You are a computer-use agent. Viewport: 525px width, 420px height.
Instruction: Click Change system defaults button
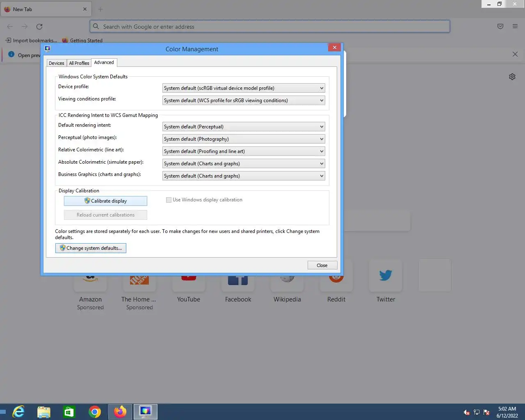pos(91,248)
